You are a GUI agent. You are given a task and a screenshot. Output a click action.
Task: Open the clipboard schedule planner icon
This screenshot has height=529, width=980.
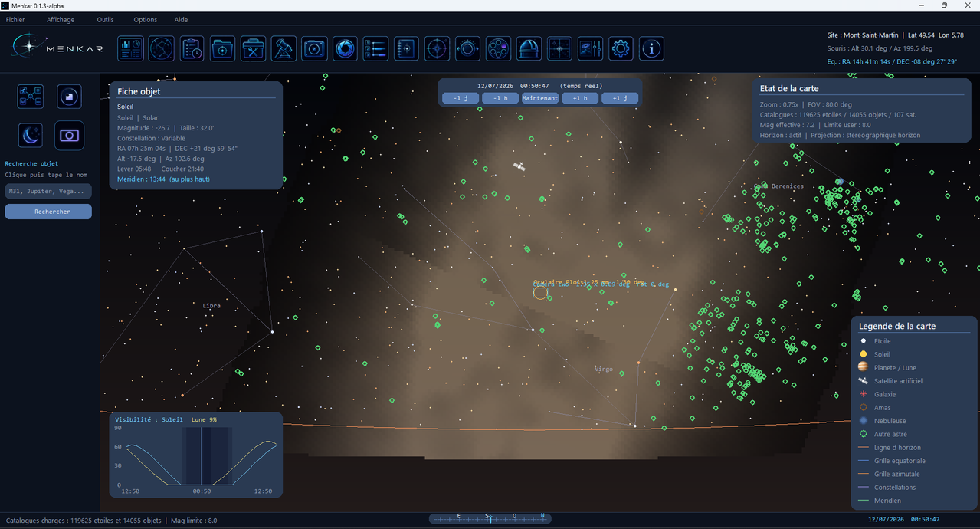click(x=192, y=48)
